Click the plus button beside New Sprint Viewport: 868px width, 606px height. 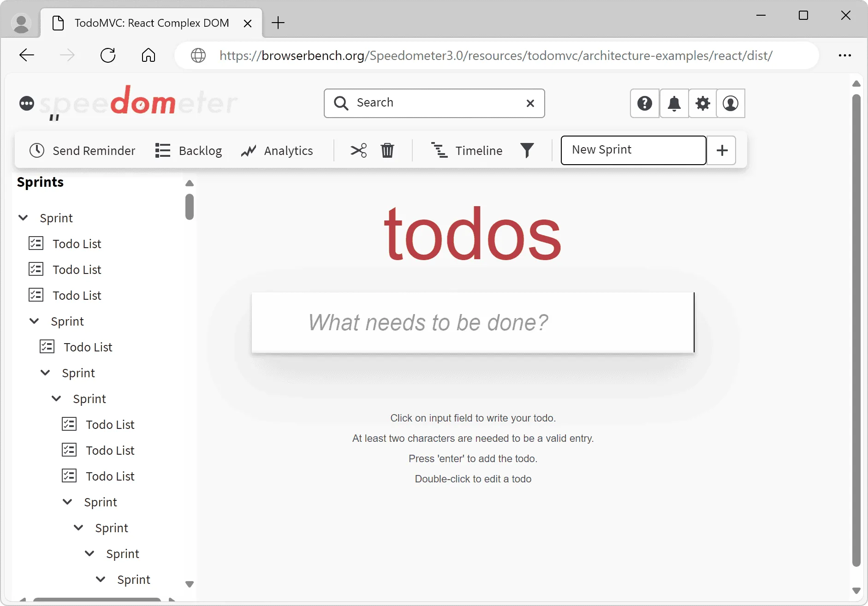click(x=722, y=150)
